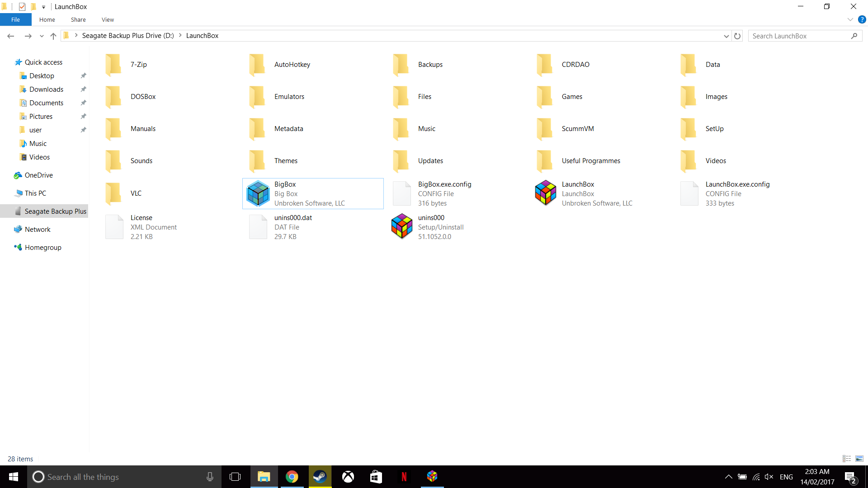Image resolution: width=868 pixels, height=488 pixels.
Task: Open the BigBox application icon
Action: point(258,193)
